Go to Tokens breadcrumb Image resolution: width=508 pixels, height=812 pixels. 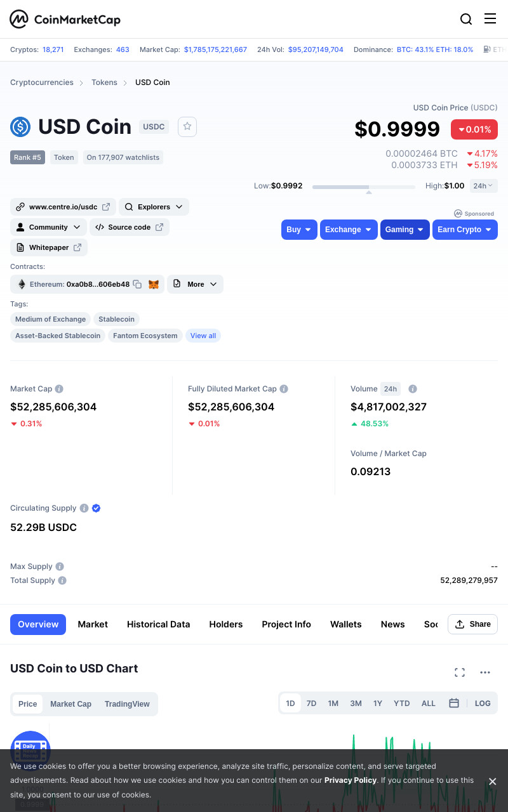click(104, 82)
